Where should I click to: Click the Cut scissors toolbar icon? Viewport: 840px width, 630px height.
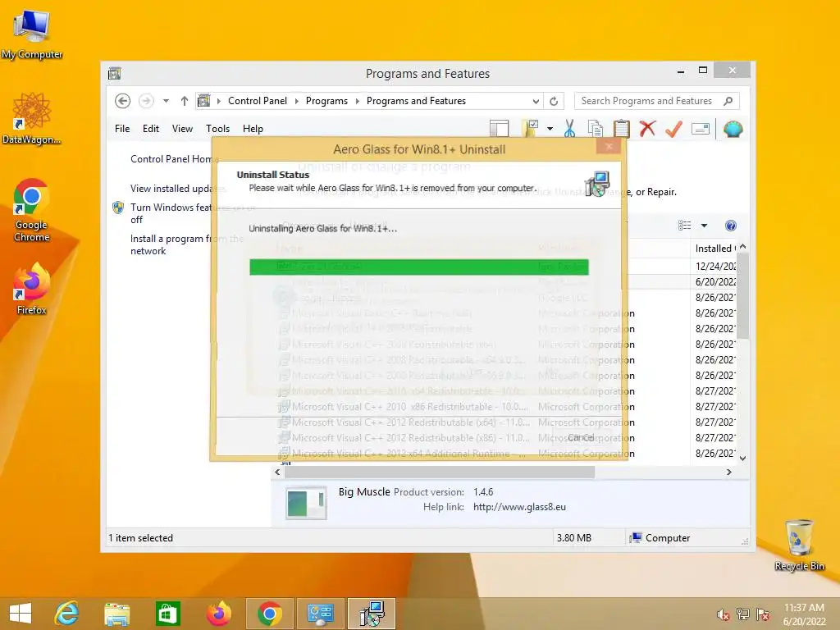tap(569, 129)
